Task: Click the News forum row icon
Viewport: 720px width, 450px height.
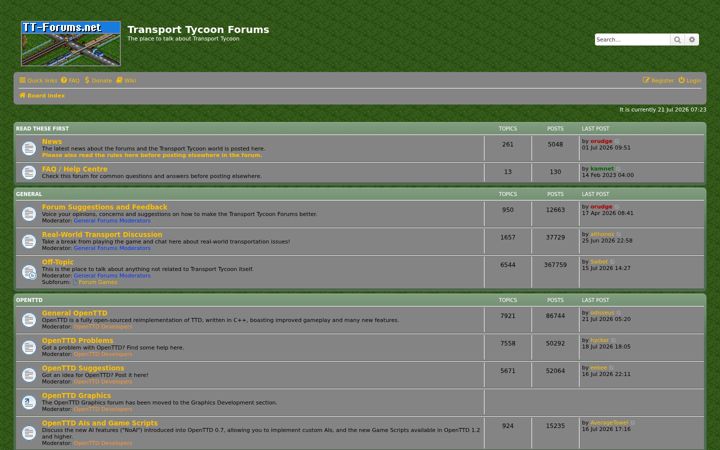Action: pyautogui.click(x=29, y=148)
